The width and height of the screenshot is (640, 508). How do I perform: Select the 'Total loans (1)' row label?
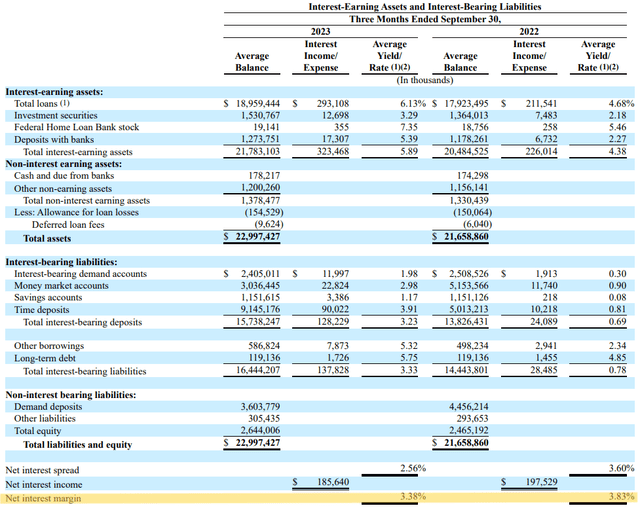(x=42, y=104)
